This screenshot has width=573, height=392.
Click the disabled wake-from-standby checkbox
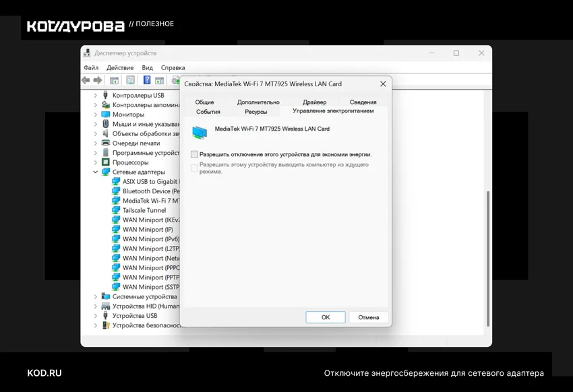tap(194, 168)
